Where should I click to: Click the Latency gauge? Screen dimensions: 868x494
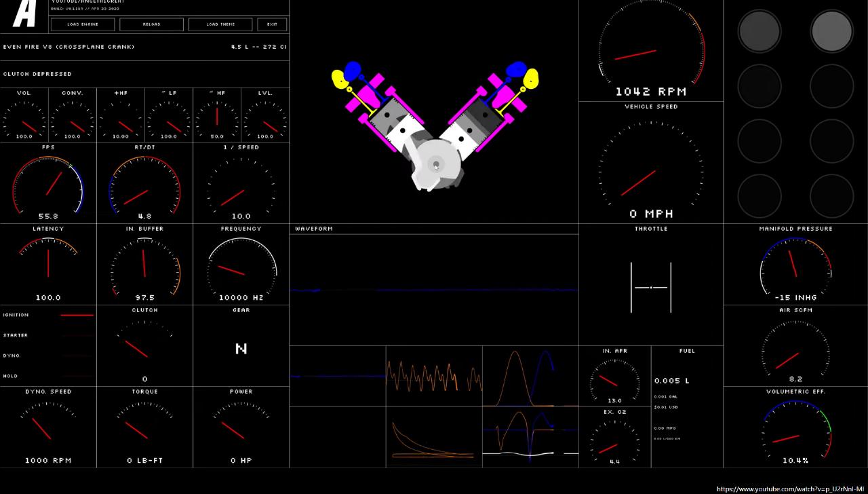point(48,265)
